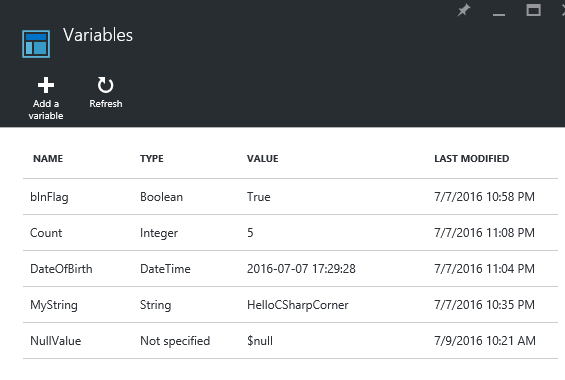Viewport: 565px width, 380px height.
Task: Pin the Variables blade
Action: tap(464, 10)
